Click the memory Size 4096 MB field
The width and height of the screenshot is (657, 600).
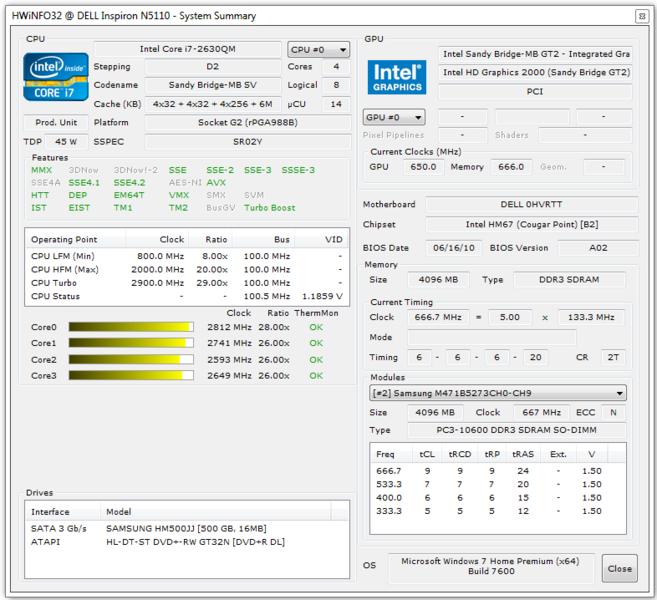pos(438,279)
